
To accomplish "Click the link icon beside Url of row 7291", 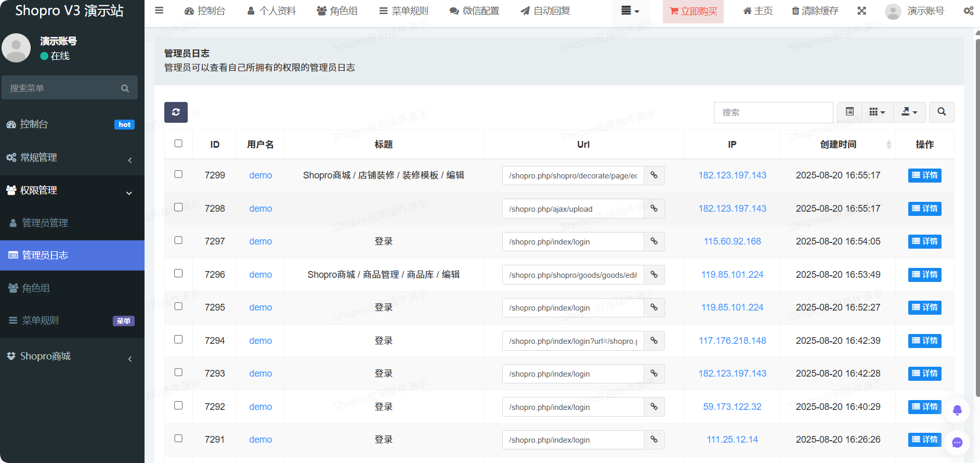I will 654,440.
